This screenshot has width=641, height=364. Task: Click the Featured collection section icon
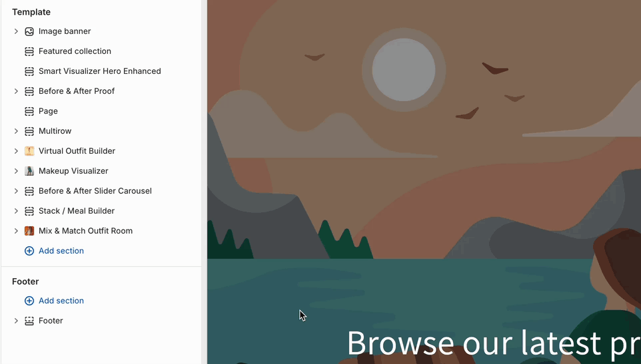click(x=29, y=51)
